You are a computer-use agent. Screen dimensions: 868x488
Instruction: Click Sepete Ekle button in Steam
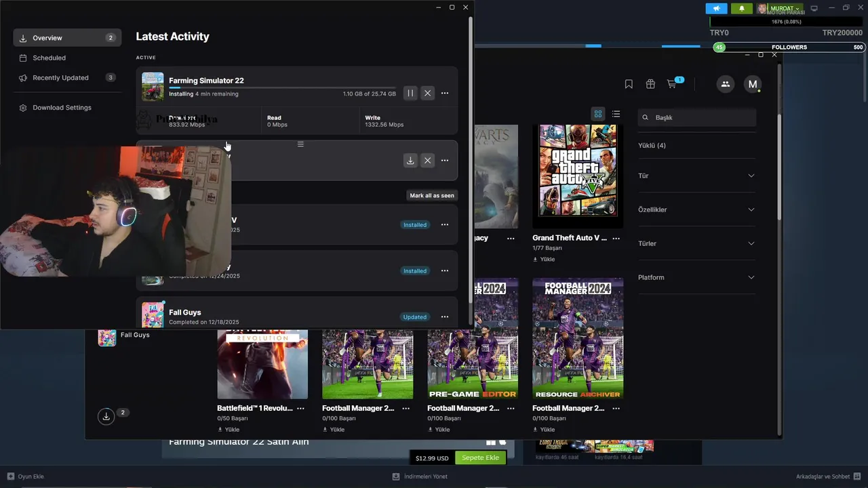click(x=481, y=457)
